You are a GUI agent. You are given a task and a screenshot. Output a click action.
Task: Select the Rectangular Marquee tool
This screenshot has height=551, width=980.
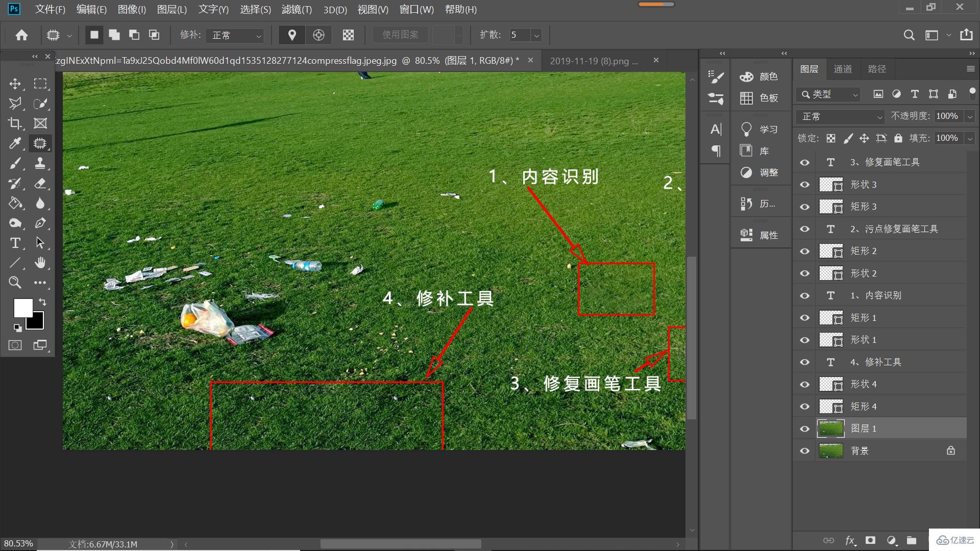point(40,84)
